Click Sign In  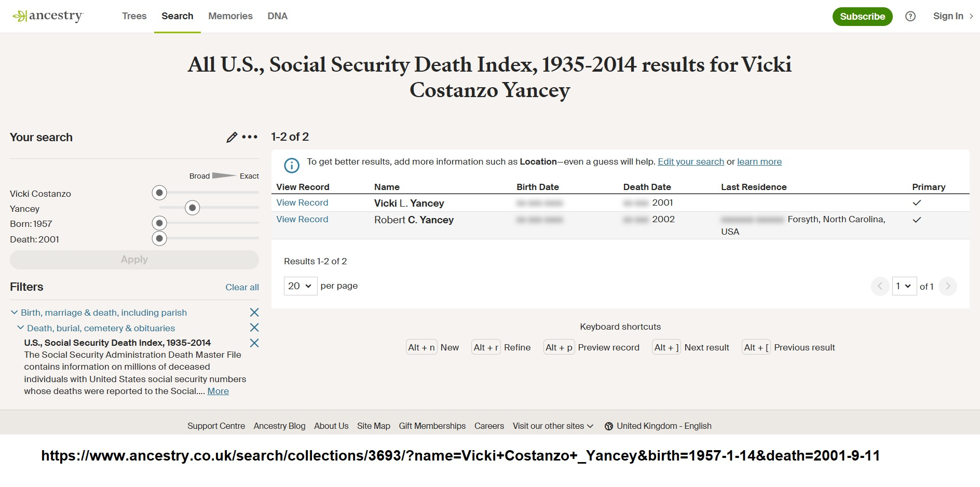point(948,16)
